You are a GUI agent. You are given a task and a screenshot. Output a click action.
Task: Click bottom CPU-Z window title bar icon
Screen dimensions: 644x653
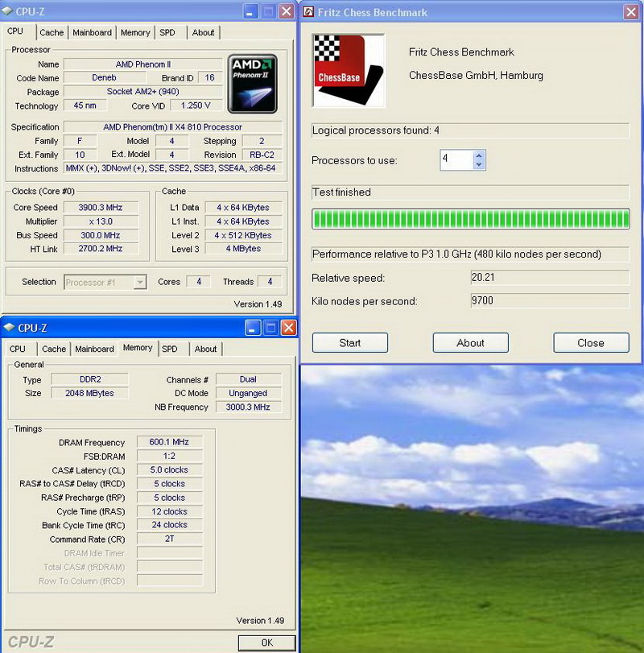tap(9, 328)
